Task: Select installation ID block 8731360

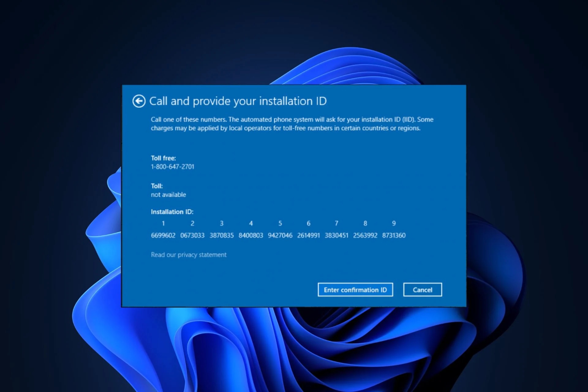Action: click(394, 236)
